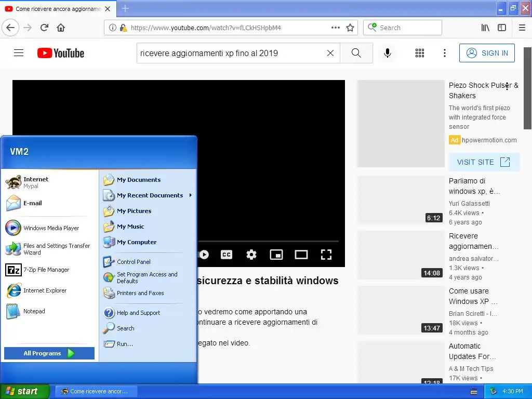The width and height of the screenshot is (532, 399).
Task: Open Run... dialog from Start menu
Action: tap(148, 344)
